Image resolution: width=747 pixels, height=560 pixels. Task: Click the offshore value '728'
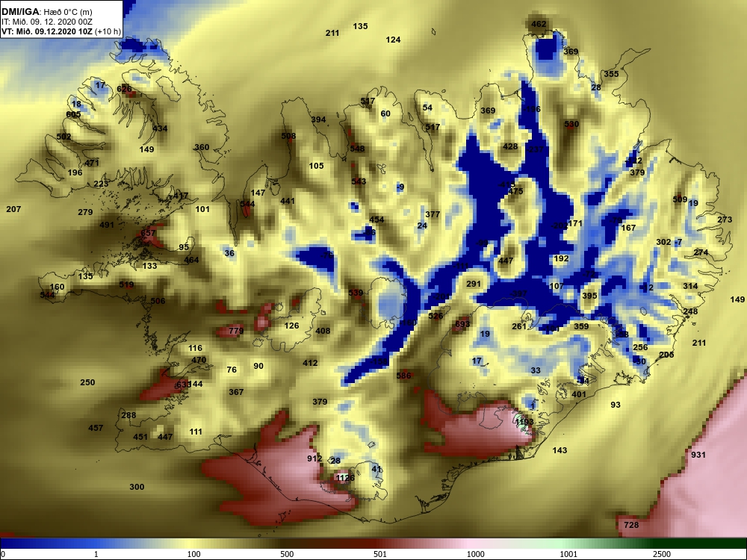[x=631, y=525]
